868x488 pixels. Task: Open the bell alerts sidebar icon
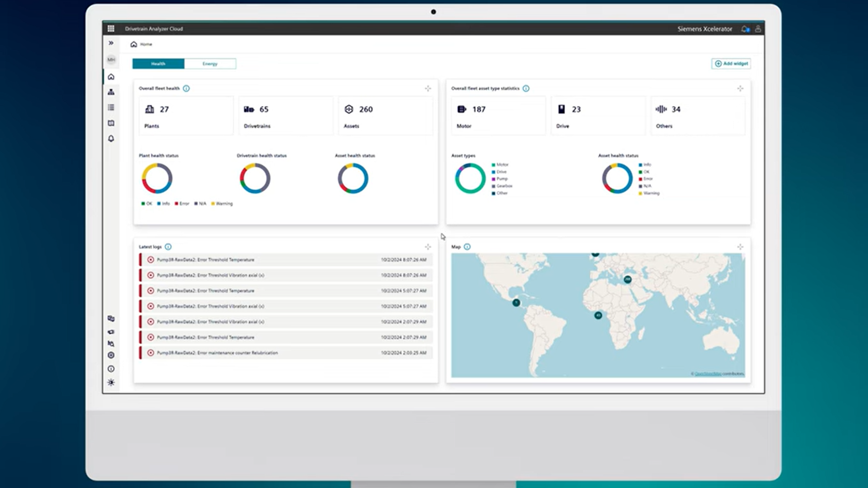(111, 138)
